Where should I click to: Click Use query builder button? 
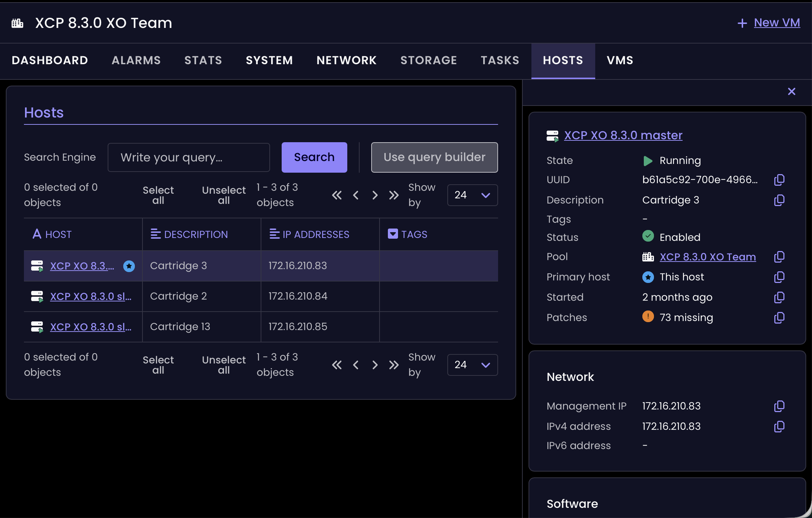click(x=434, y=157)
